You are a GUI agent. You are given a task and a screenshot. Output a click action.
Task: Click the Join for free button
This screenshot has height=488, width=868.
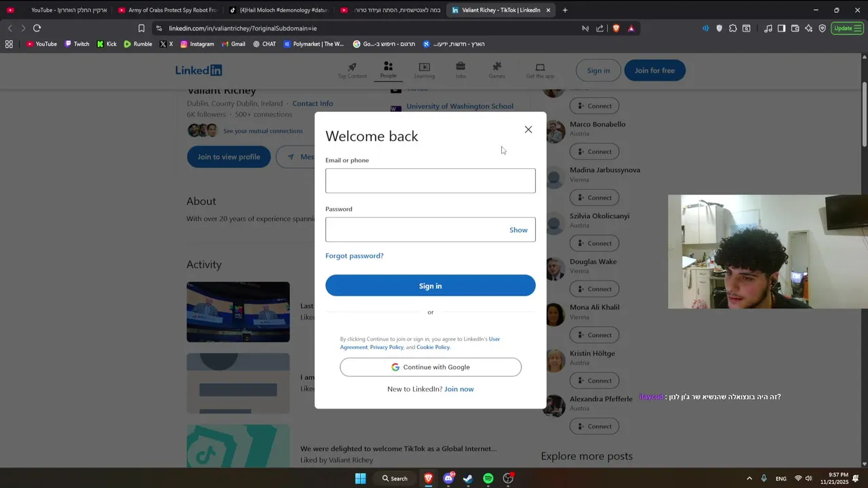click(654, 70)
